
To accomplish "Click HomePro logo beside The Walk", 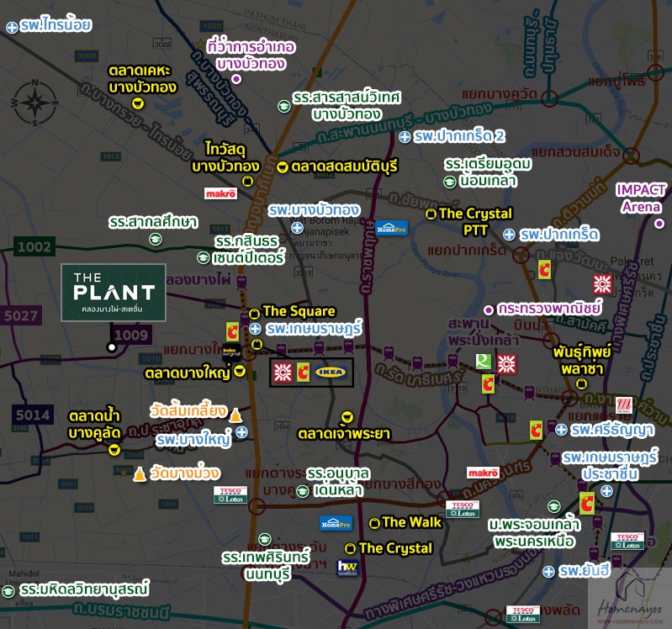I will point(336,523).
